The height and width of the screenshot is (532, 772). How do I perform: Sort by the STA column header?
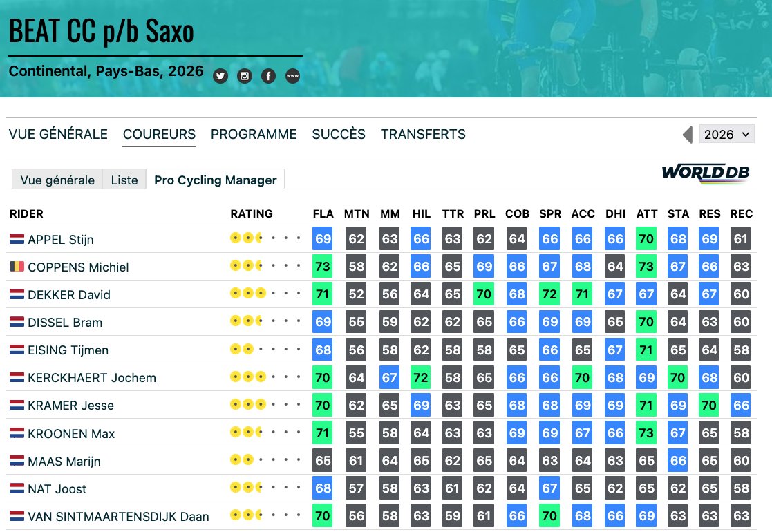(678, 213)
